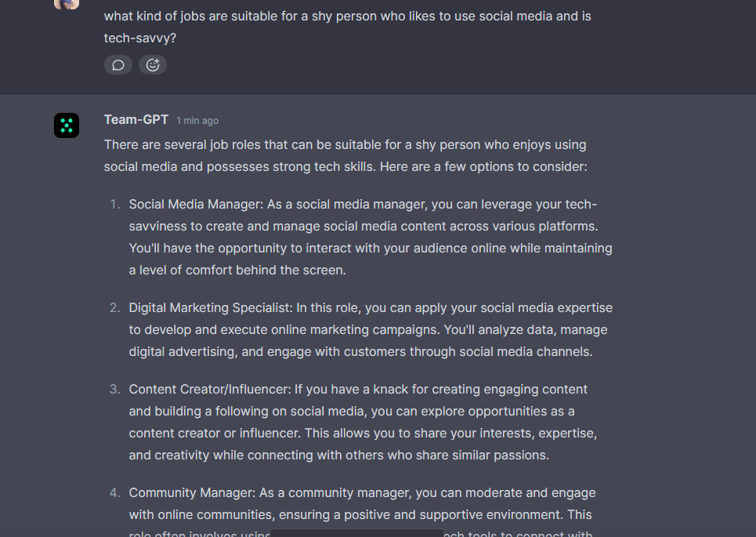Select the "Social Media Manager" list item text
This screenshot has height=537, width=756.
[371, 237]
